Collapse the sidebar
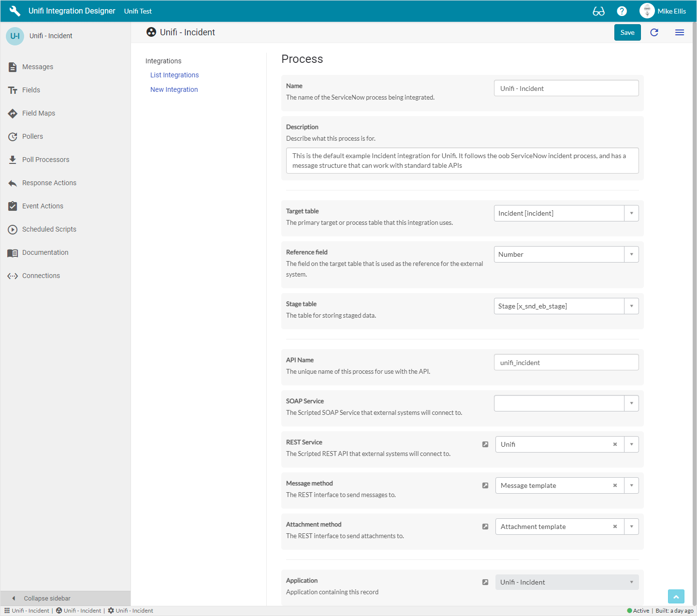Image resolution: width=697 pixels, height=616 pixels. 47,598
